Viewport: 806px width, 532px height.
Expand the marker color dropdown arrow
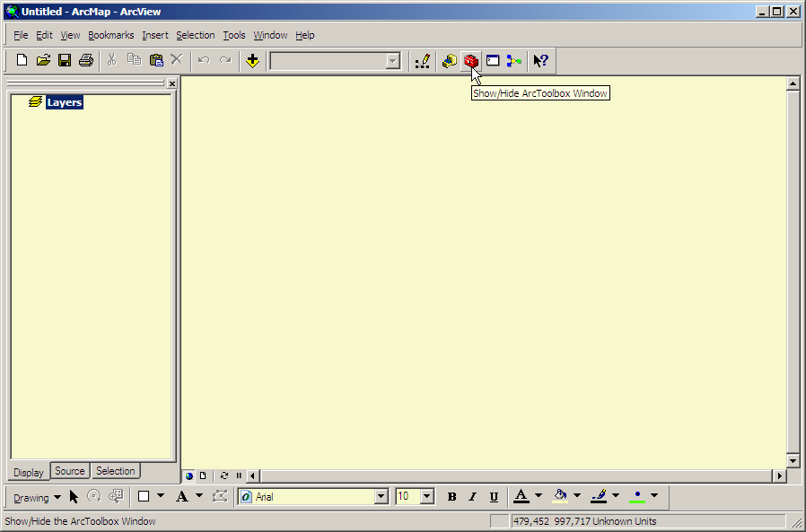click(653, 496)
